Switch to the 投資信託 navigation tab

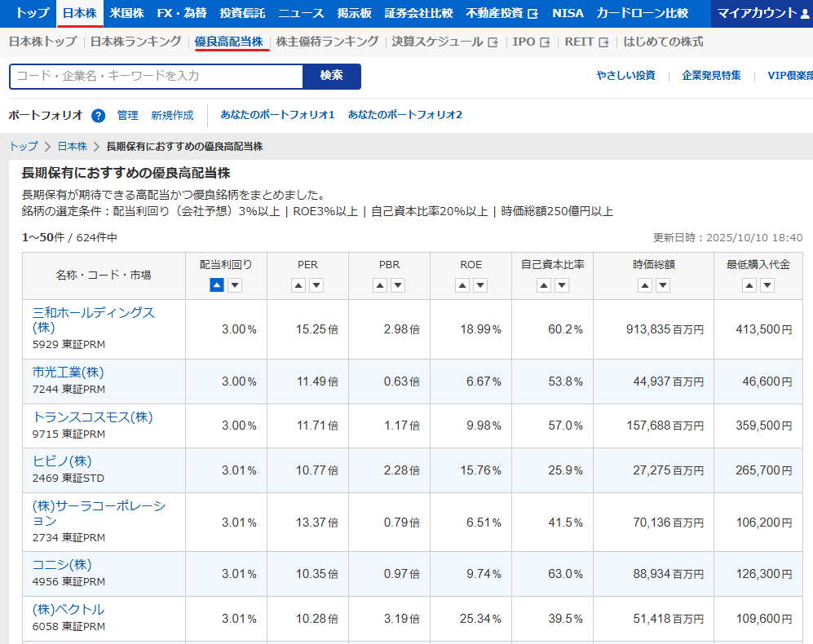[x=242, y=13]
